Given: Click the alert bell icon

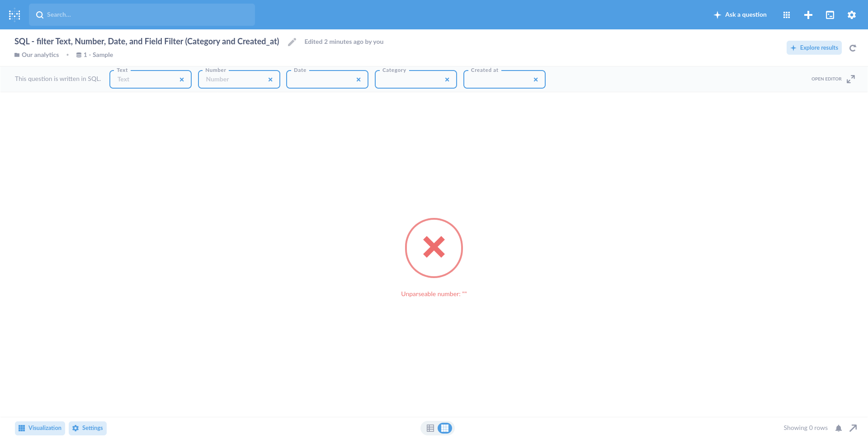Looking at the screenshot, I should [839, 428].
